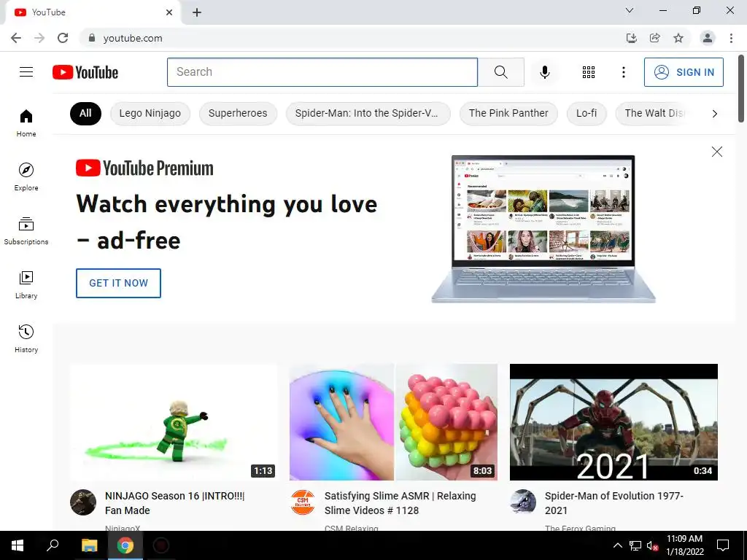Click the SIGN IN button
The height and width of the screenshot is (560, 747).
pyautogui.click(x=684, y=72)
